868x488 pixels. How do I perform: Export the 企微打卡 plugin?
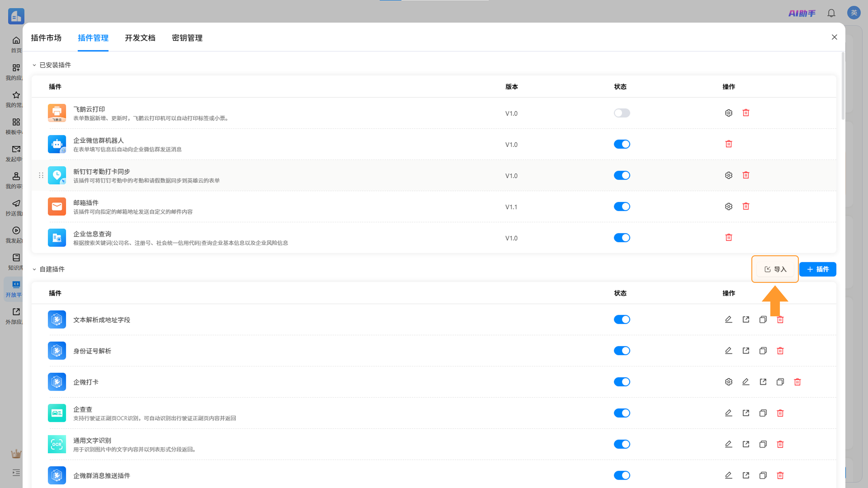click(763, 382)
